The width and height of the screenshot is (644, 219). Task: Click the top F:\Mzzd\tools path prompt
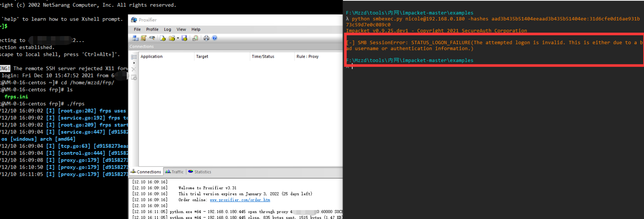pyautogui.click(x=409, y=13)
